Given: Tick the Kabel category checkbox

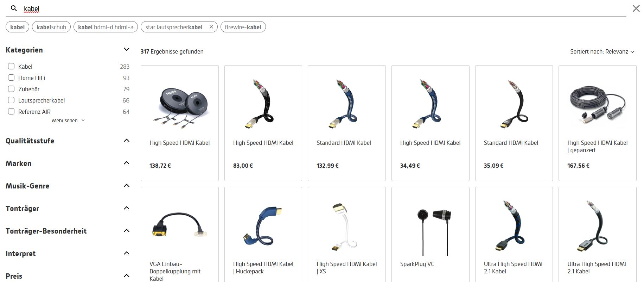Looking at the screenshot, I should point(11,66).
